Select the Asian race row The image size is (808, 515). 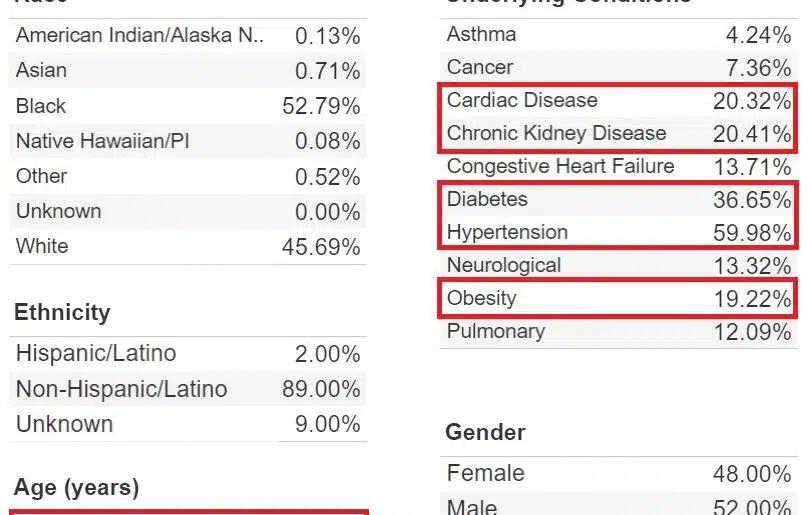click(188, 71)
